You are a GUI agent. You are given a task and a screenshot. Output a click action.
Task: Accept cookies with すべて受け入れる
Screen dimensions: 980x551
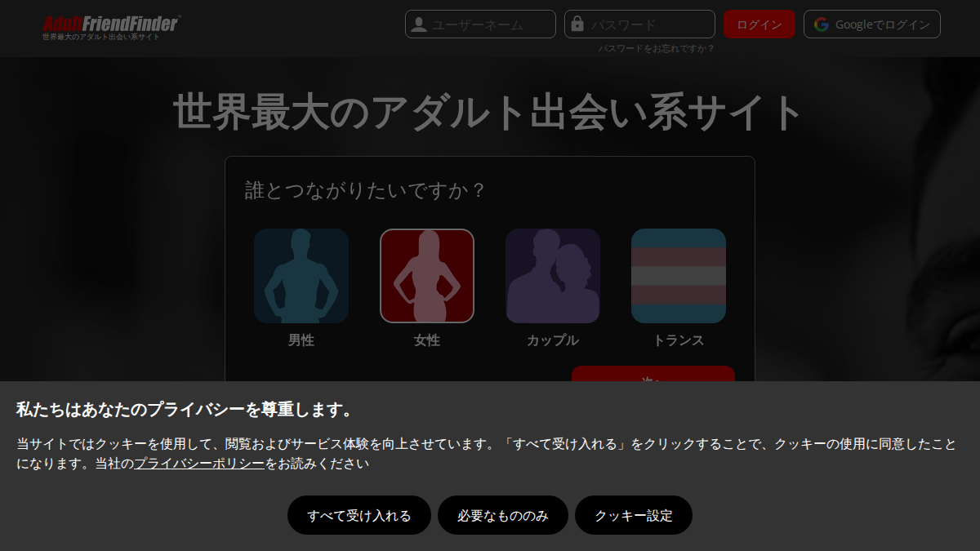359,515
